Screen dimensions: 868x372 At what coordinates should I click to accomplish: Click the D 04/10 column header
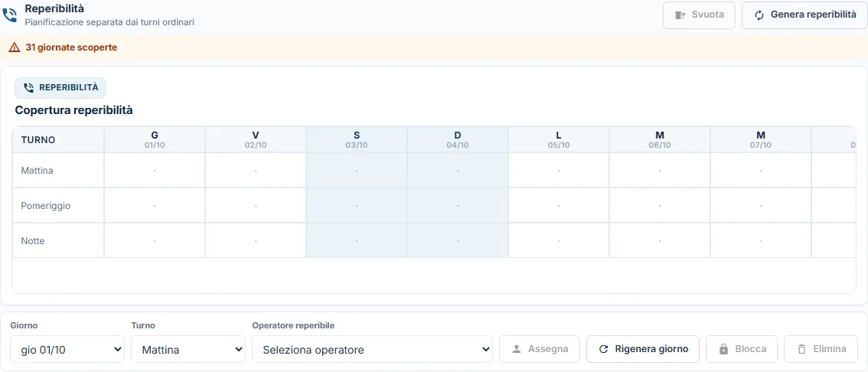(x=458, y=139)
